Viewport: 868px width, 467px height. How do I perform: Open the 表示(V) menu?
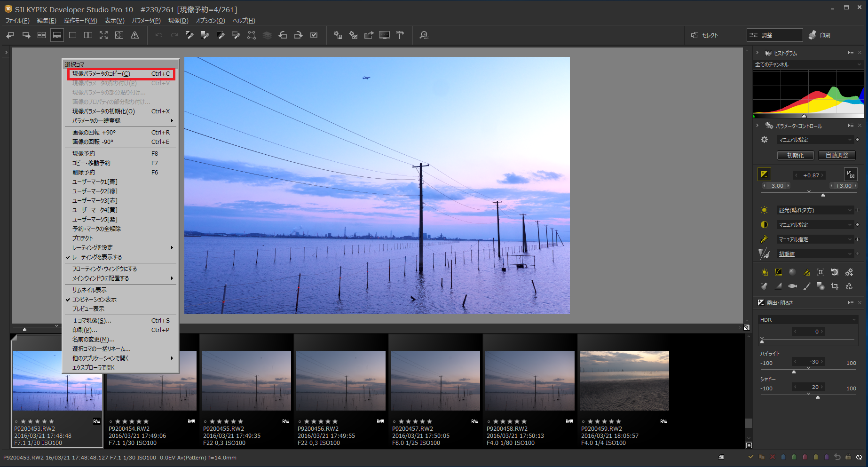pos(114,21)
